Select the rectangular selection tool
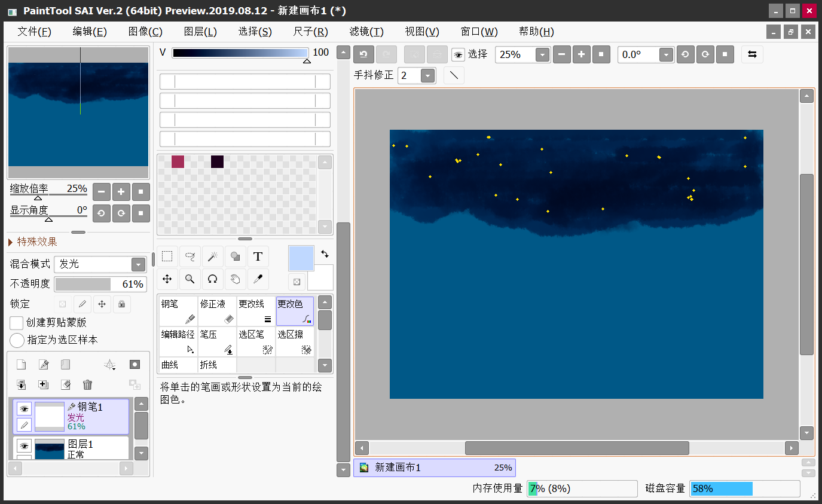The height and width of the screenshot is (504, 822). click(167, 256)
